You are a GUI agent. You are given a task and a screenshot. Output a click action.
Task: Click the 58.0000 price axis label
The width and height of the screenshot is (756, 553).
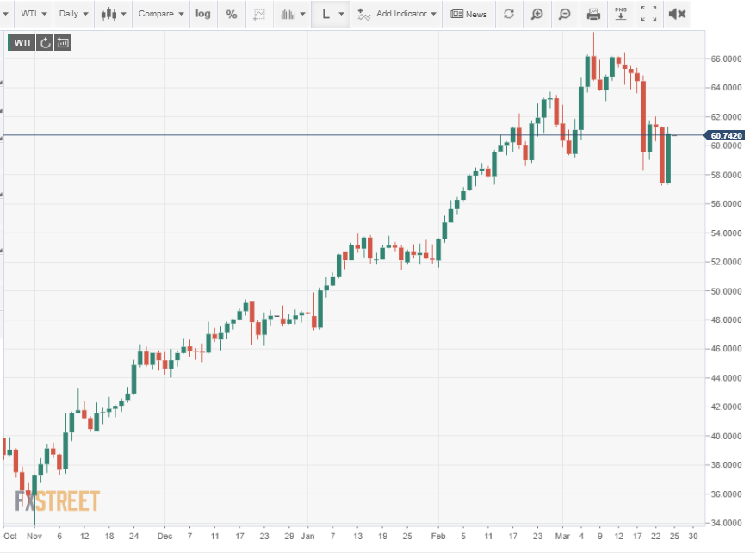(x=726, y=175)
